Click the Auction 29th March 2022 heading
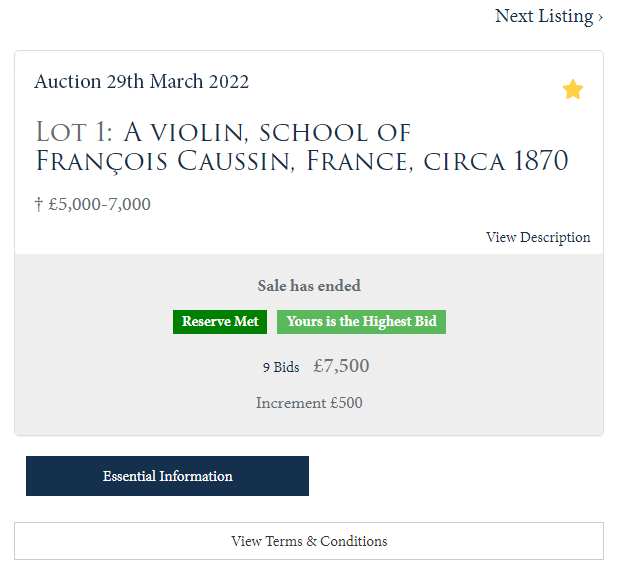 click(x=141, y=82)
